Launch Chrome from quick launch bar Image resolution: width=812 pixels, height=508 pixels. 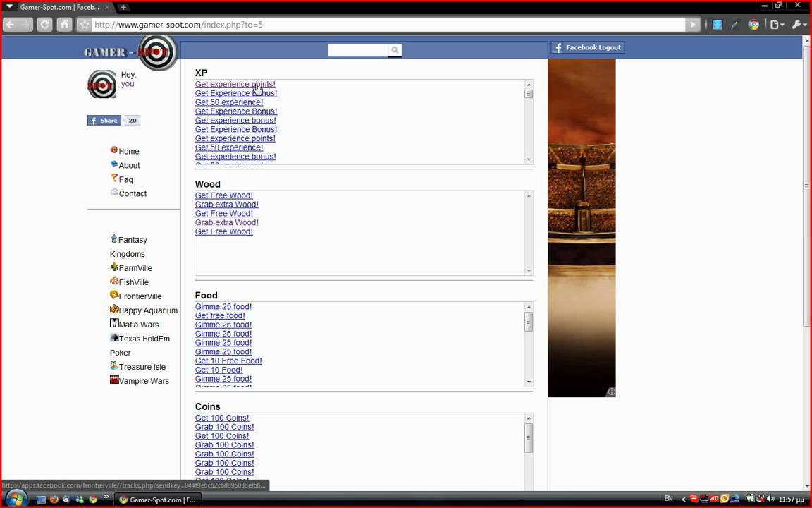pyautogui.click(x=93, y=500)
